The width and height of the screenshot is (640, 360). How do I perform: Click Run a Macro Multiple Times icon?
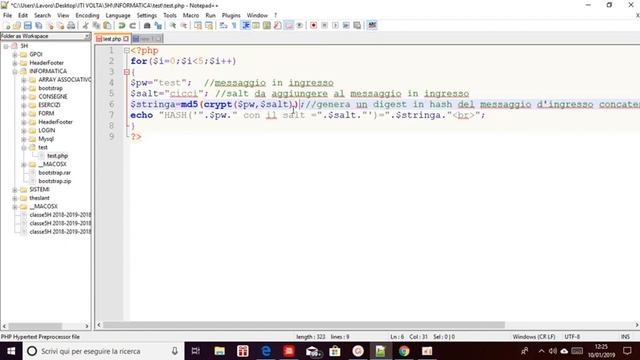(x=346, y=26)
